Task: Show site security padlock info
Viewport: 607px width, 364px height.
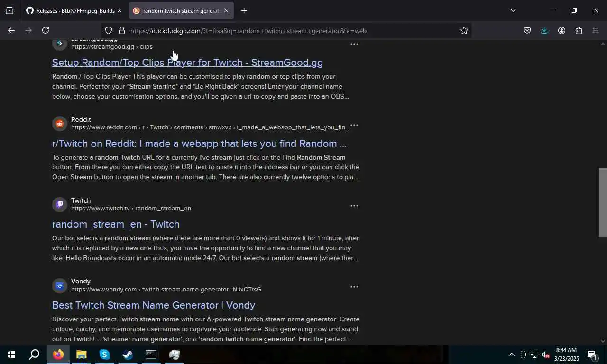Action: click(122, 31)
